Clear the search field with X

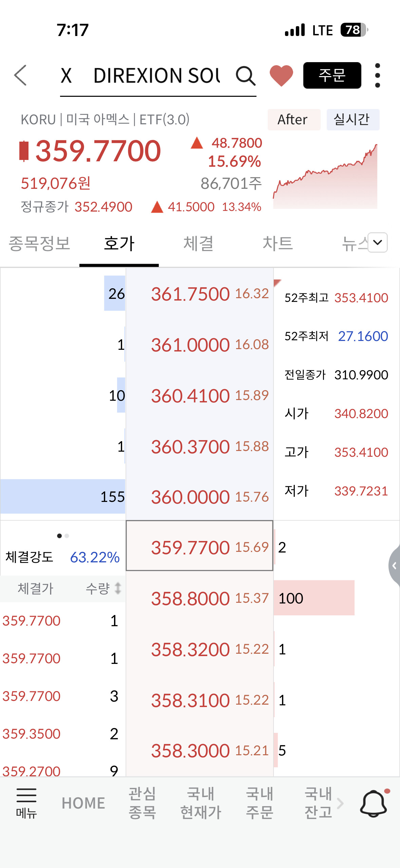[66, 75]
